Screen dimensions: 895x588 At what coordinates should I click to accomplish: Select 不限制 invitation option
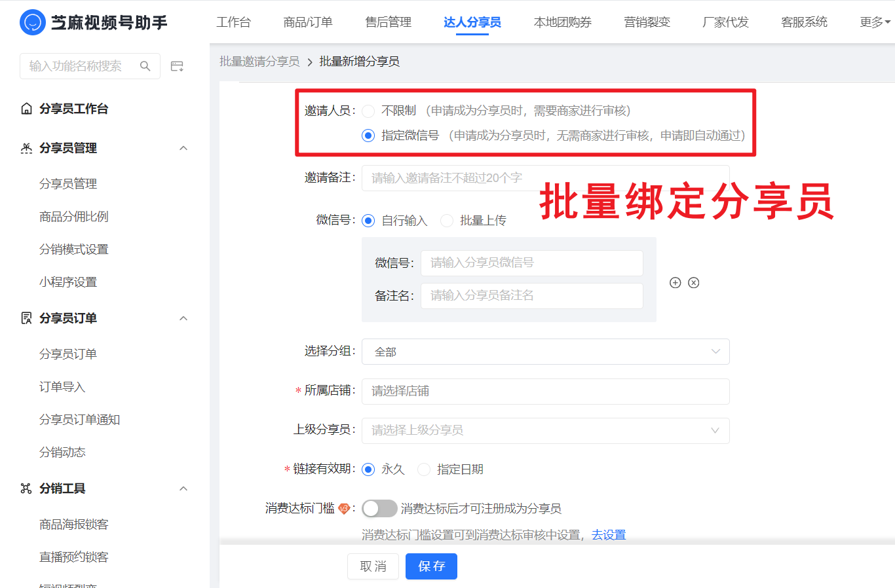click(x=368, y=111)
